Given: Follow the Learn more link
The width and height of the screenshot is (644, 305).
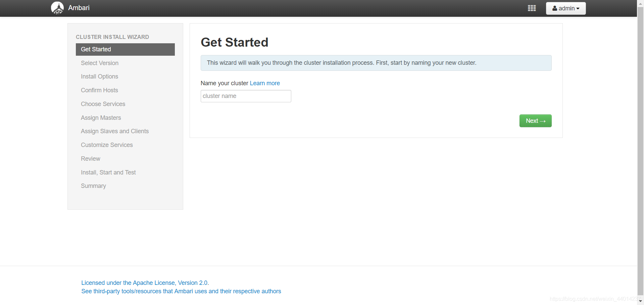Looking at the screenshot, I should [x=265, y=83].
